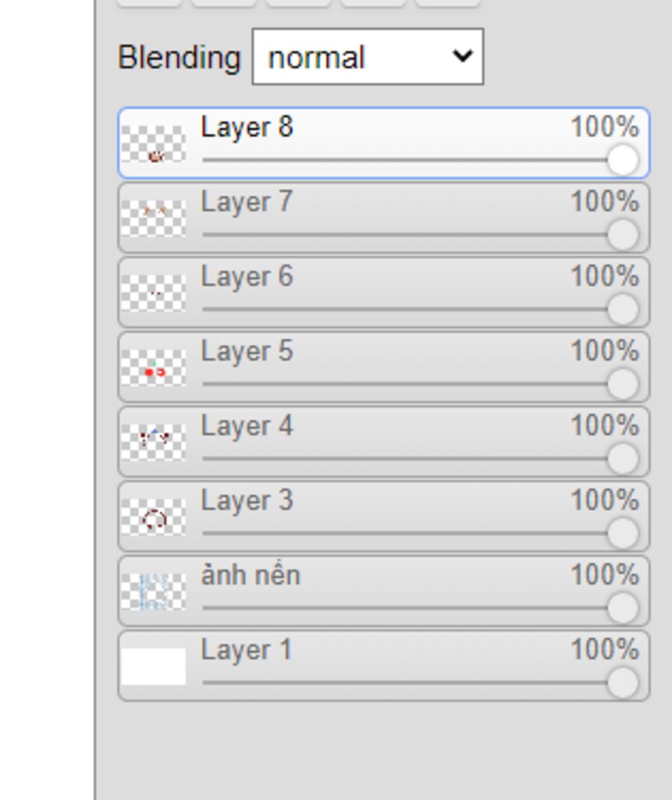
Task: Click the Layer 7 opacity slider handle
Action: coord(623,234)
